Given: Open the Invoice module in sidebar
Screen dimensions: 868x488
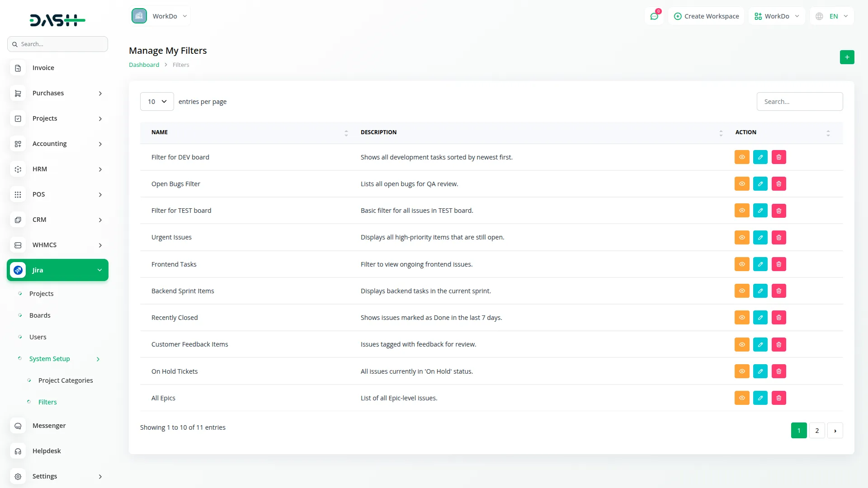Looking at the screenshot, I should pos(43,67).
